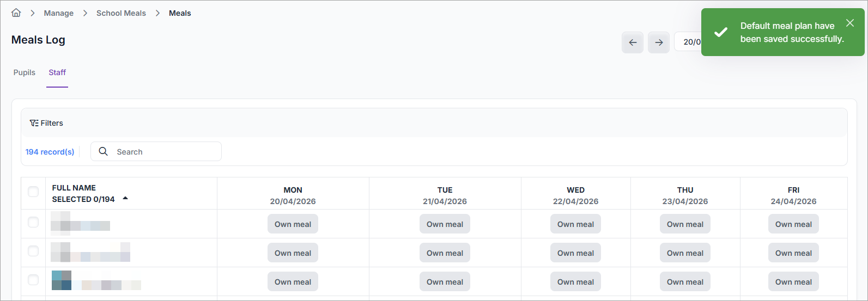Open the Filters panel
Screen dimensions: 868x301
46,123
